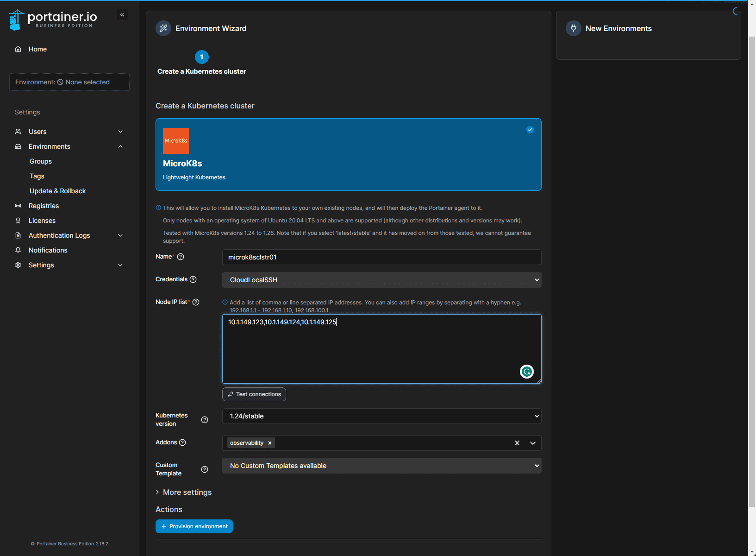Click the Addons help icon

tap(182, 442)
